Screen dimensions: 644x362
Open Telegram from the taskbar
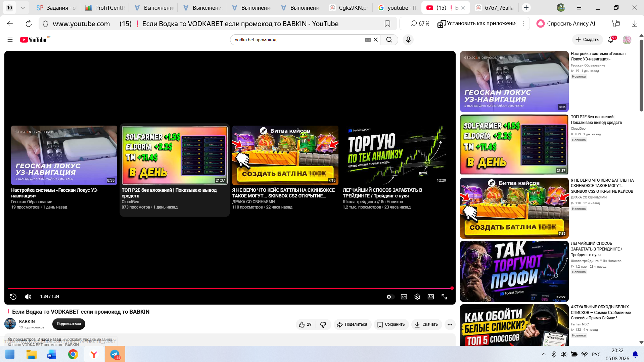[115, 354]
